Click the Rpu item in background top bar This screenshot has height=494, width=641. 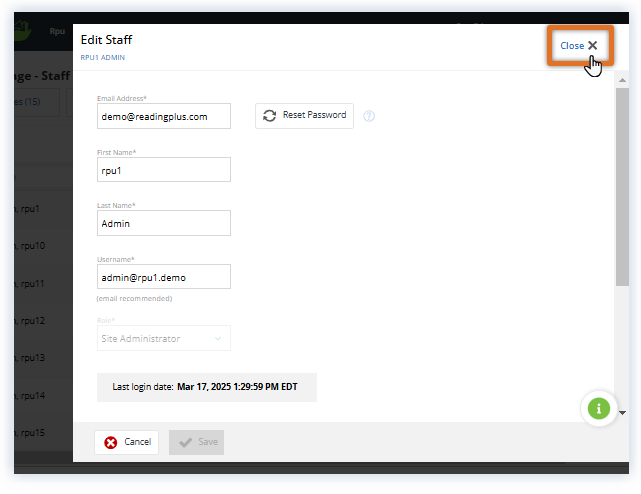(x=57, y=31)
